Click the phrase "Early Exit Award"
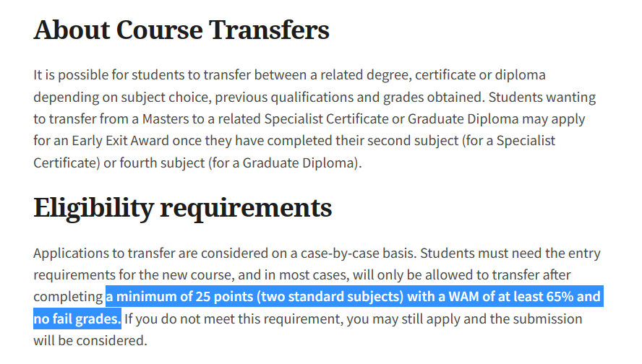The image size is (642, 364). point(120,141)
